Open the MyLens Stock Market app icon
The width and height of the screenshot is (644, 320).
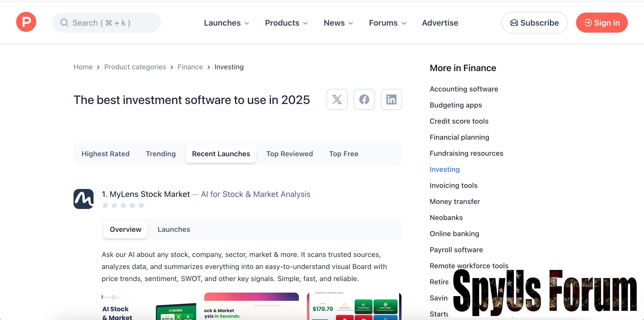[x=84, y=199]
